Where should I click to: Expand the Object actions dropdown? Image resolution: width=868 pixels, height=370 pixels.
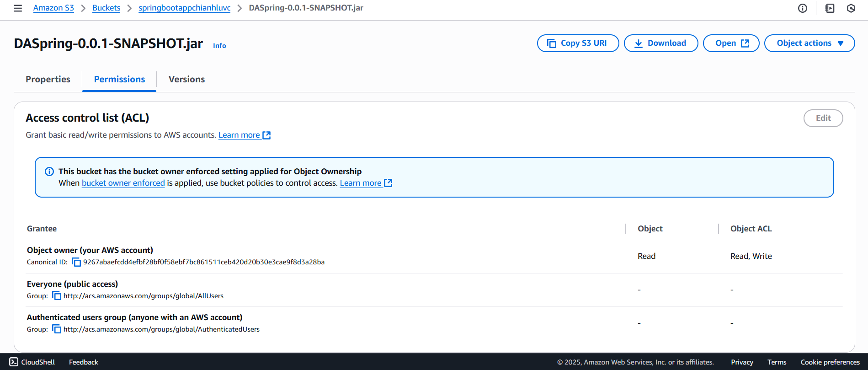[809, 43]
